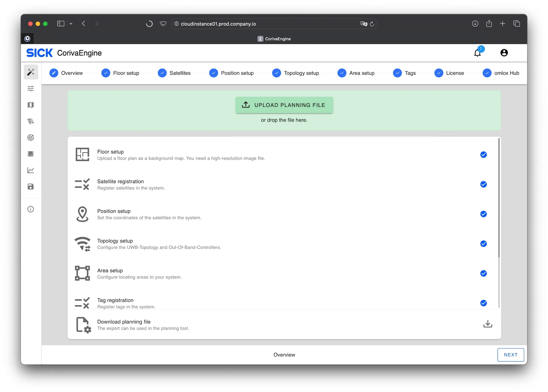Click the Tag registration row checkmark
548x392 pixels.
483,303
